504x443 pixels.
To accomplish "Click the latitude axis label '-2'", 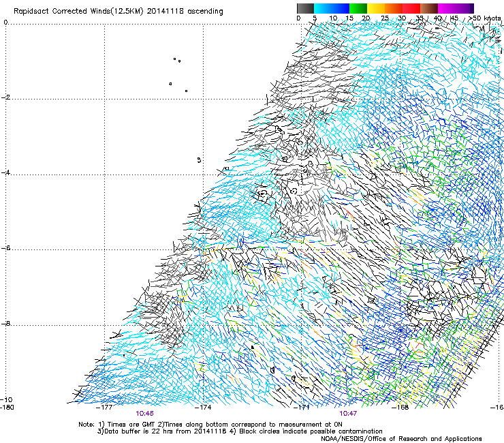I will click(6, 97).
